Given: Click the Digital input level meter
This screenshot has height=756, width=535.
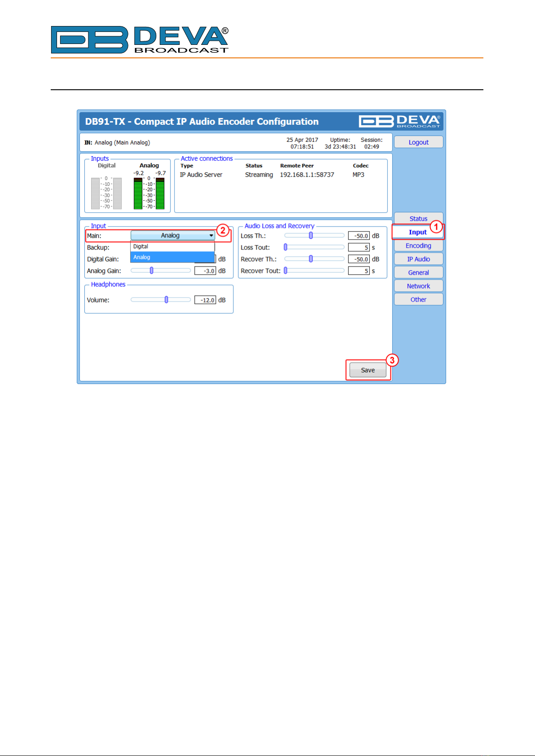Looking at the screenshot, I should point(106,193).
